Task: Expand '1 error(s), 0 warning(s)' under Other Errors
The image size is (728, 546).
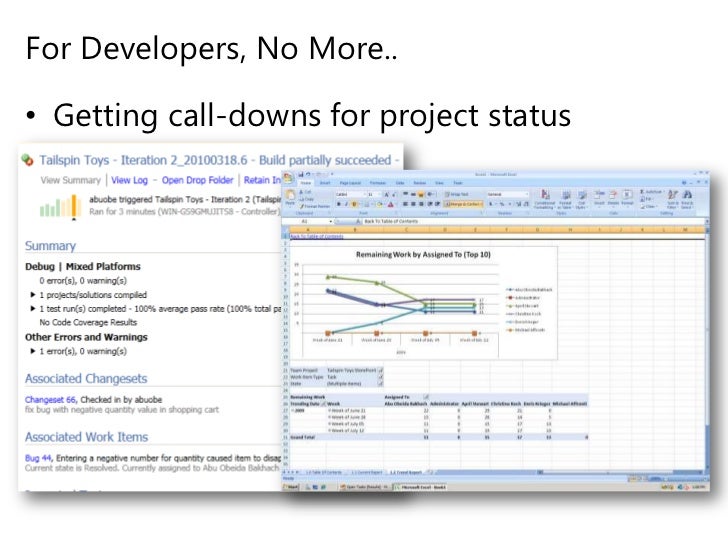Action: pos(32,351)
